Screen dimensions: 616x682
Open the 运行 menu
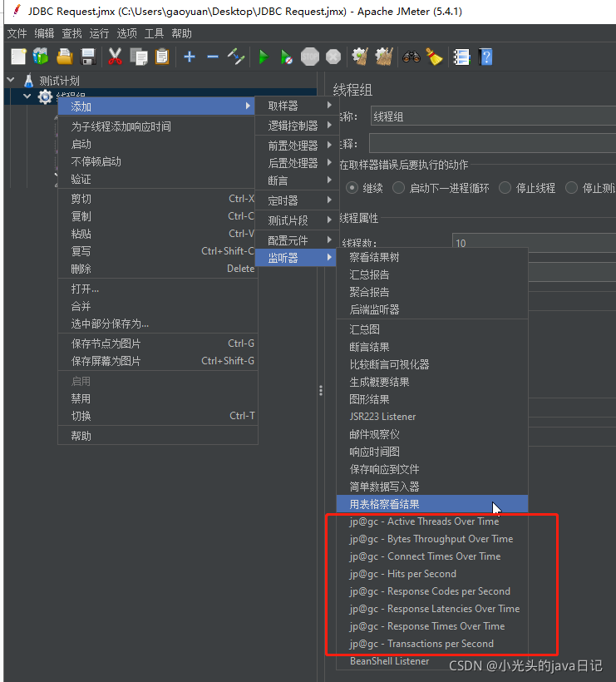99,33
